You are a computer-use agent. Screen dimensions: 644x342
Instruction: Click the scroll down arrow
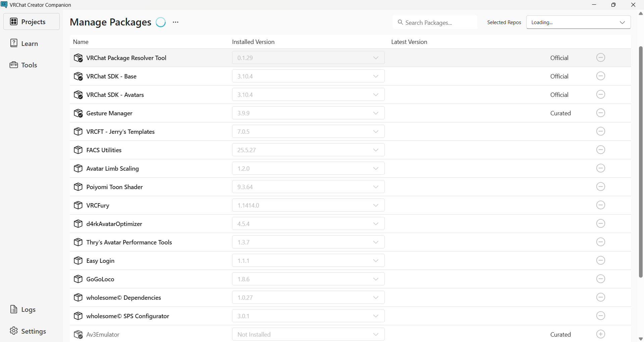coord(641,339)
